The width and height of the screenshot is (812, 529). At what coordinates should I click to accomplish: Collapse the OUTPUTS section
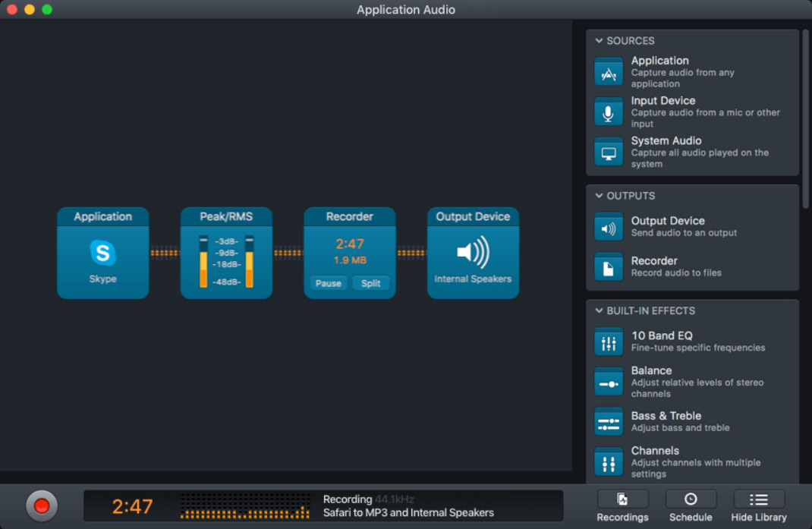coord(600,196)
